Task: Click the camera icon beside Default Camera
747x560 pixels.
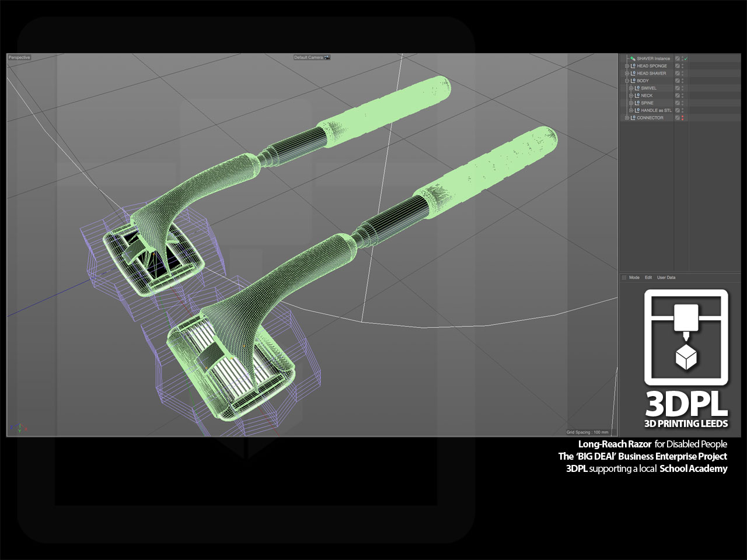Action: tap(327, 57)
